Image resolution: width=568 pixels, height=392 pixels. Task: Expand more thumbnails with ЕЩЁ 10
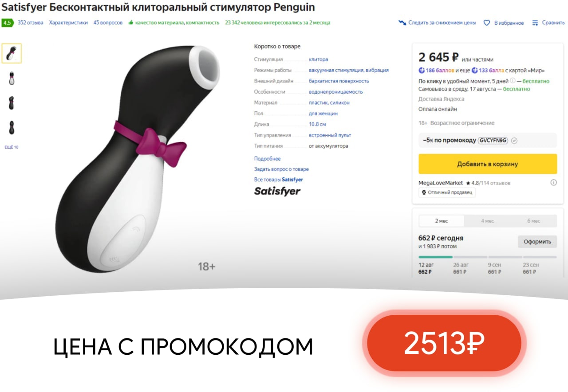[x=12, y=147]
